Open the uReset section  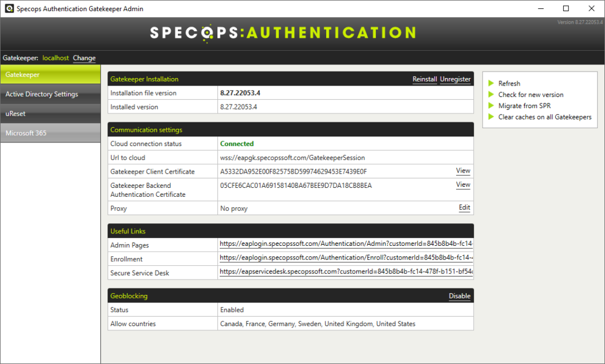[x=50, y=113]
